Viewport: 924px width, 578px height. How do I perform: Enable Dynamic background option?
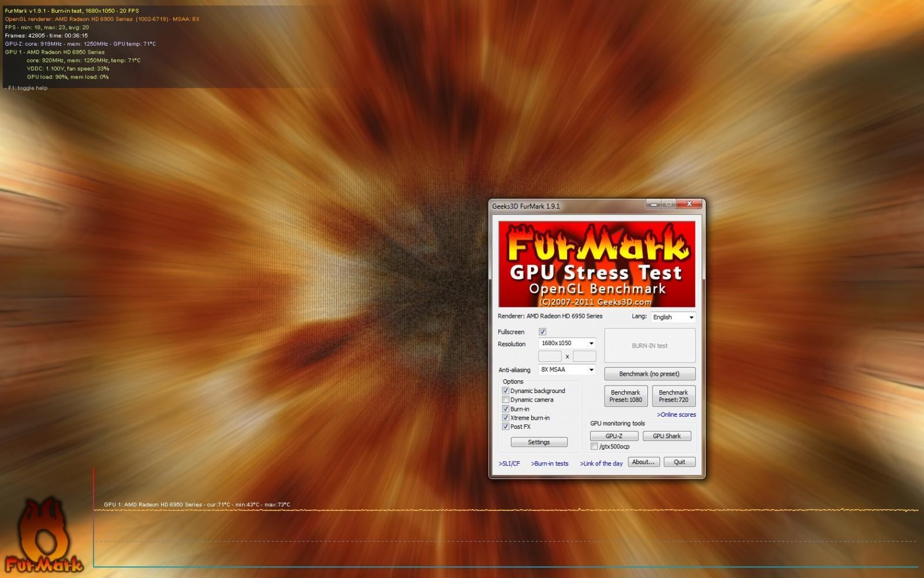click(x=505, y=391)
